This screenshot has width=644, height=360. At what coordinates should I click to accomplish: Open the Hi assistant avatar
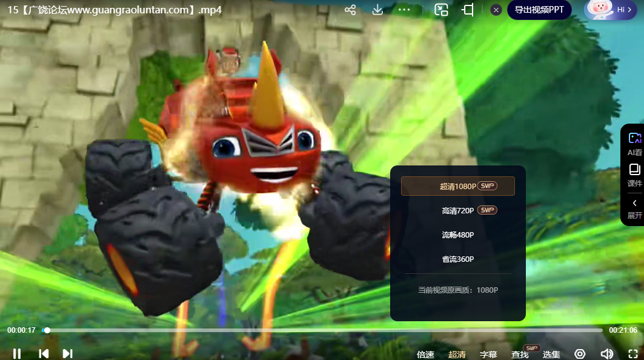(x=610, y=10)
